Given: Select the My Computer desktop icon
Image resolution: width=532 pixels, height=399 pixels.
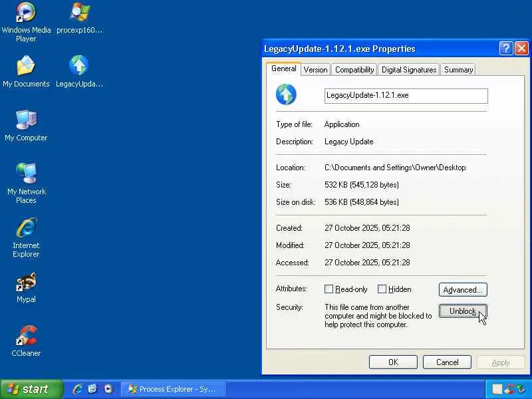Looking at the screenshot, I should coord(26,126).
